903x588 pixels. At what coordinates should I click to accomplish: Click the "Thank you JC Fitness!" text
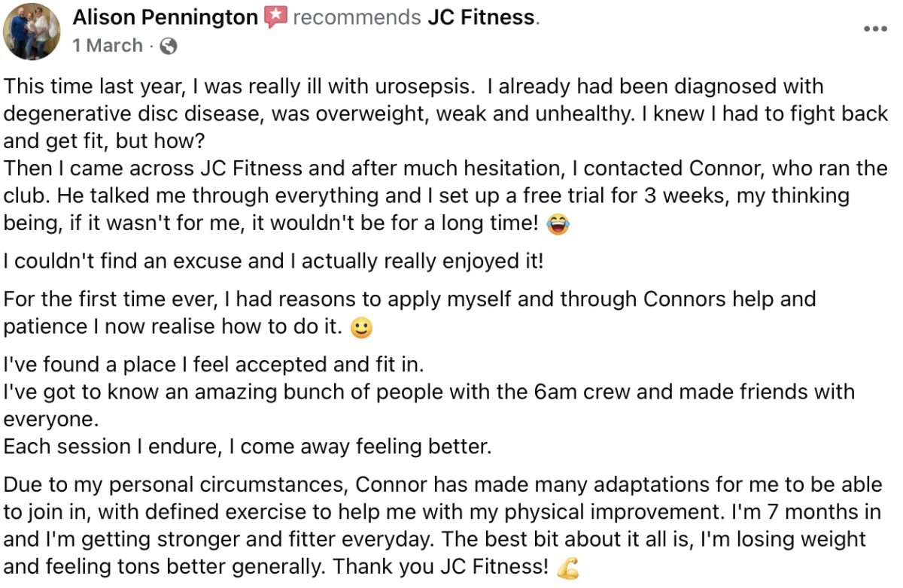[x=441, y=565]
